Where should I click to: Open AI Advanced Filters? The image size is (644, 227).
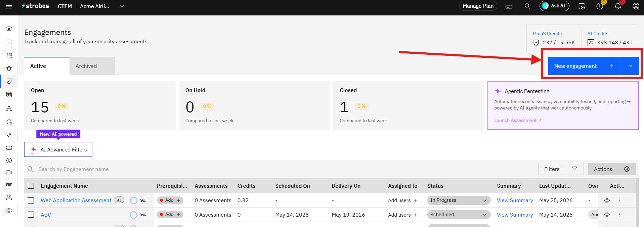point(58,149)
